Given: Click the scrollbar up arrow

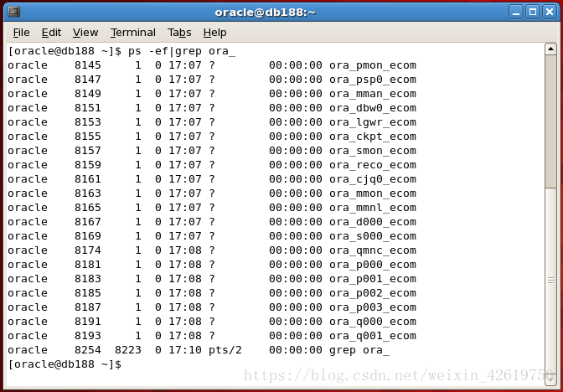Looking at the screenshot, I should pos(550,49).
